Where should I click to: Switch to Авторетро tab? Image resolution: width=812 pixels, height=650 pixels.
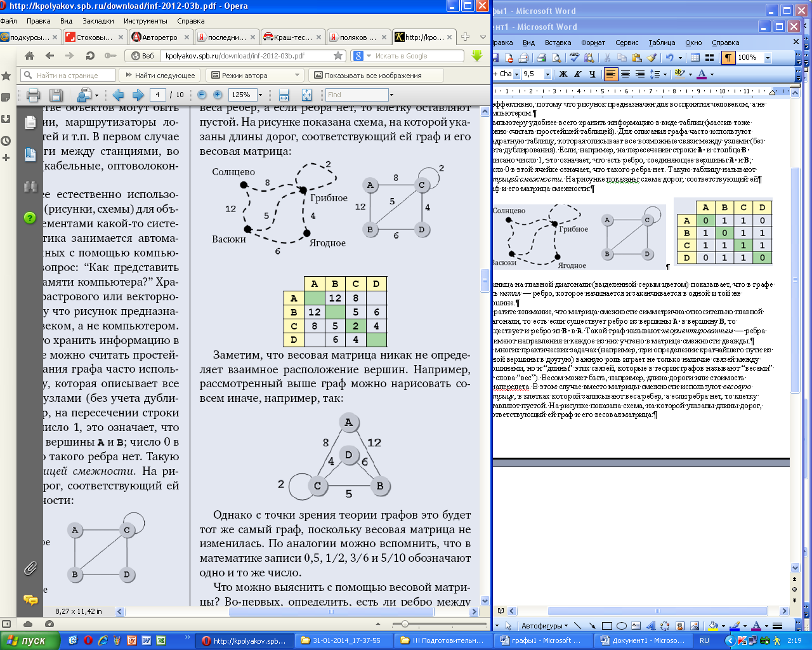pyautogui.click(x=160, y=37)
